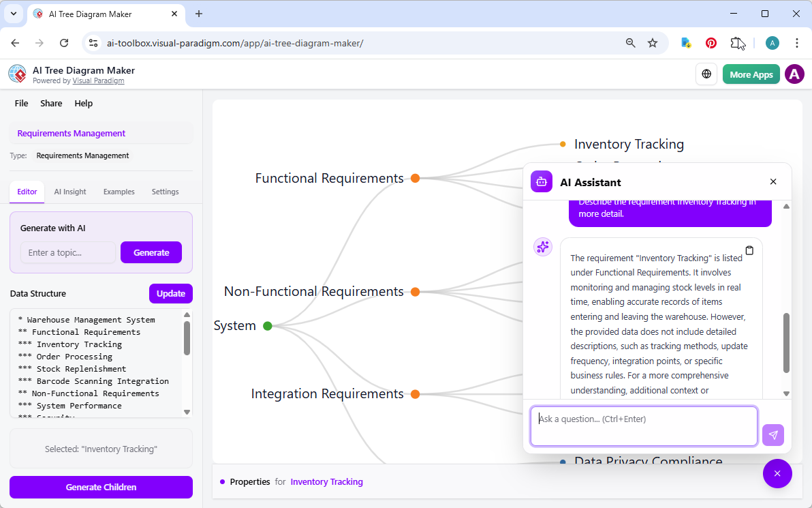Click the Pinterest extension icon
The image size is (812, 508).
(x=711, y=42)
